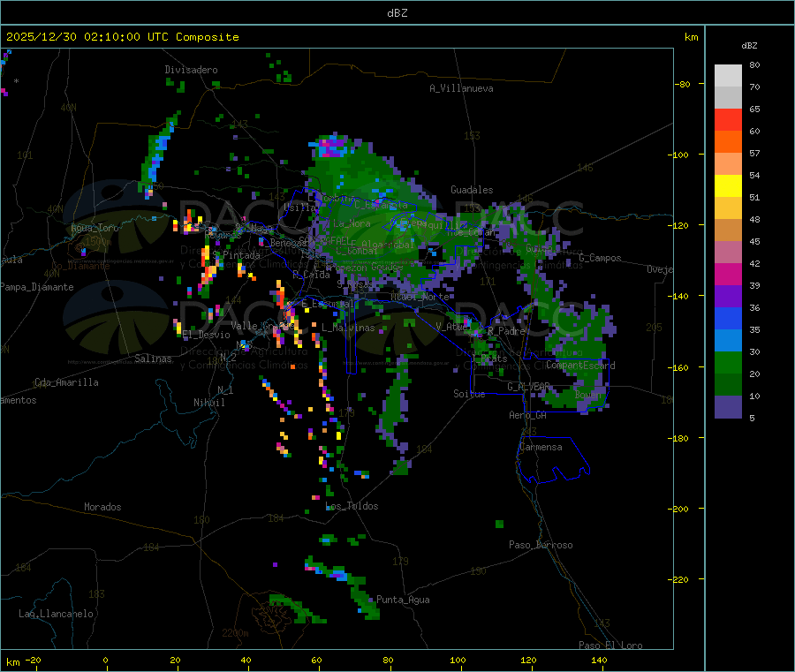Click the Co_Diamante label
This screenshot has height=672, width=795.
80,266
